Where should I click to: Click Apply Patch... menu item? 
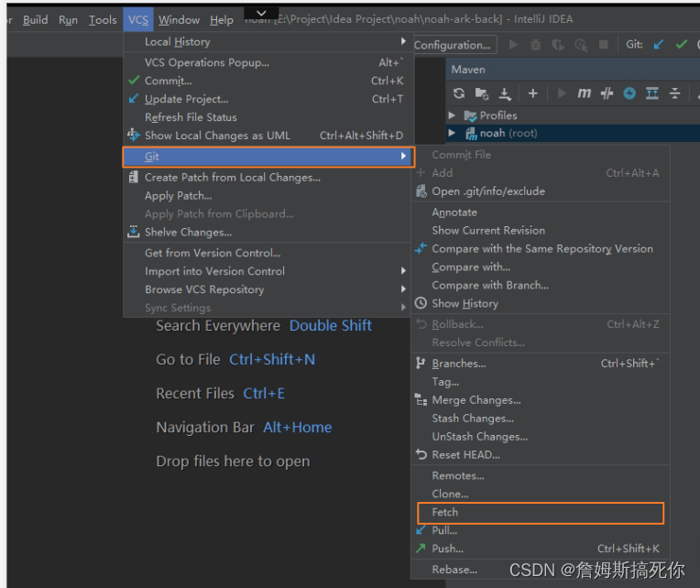pos(268,196)
